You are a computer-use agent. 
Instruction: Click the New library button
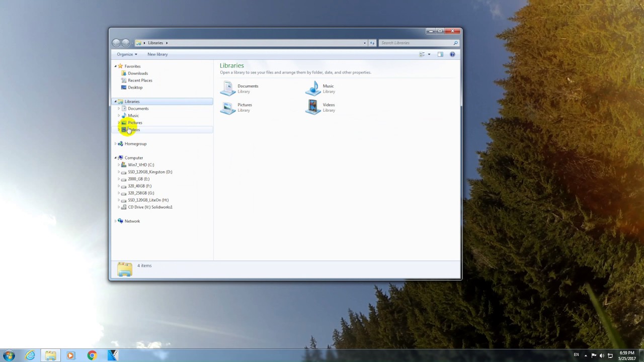click(x=157, y=54)
